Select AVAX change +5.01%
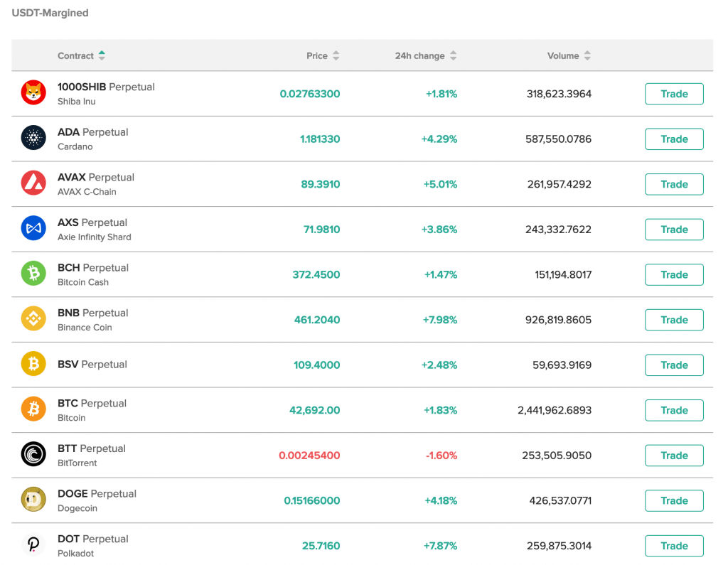 pos(440,184)
